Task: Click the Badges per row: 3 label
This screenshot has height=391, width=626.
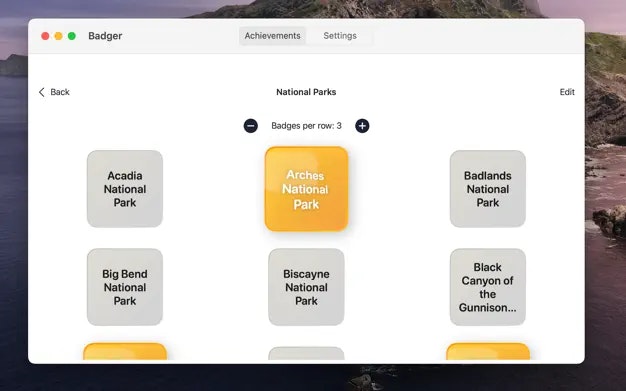Action: [306, 126]
